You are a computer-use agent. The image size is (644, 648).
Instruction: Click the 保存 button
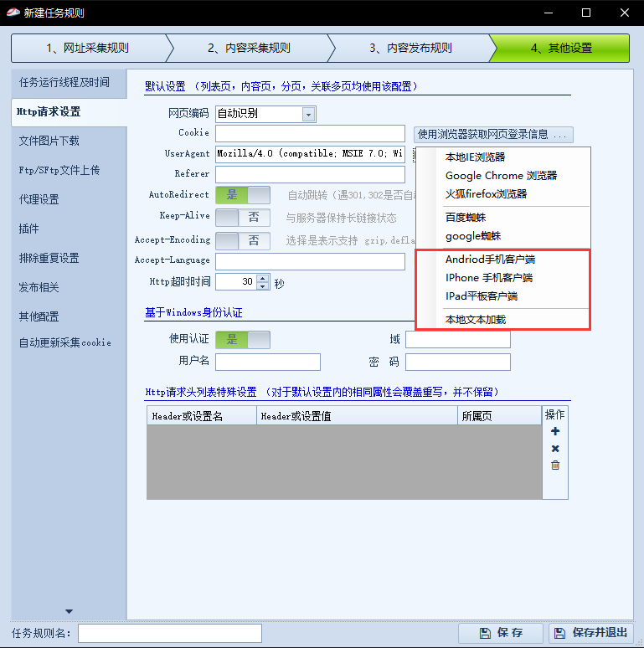click(x=501, y=633)
